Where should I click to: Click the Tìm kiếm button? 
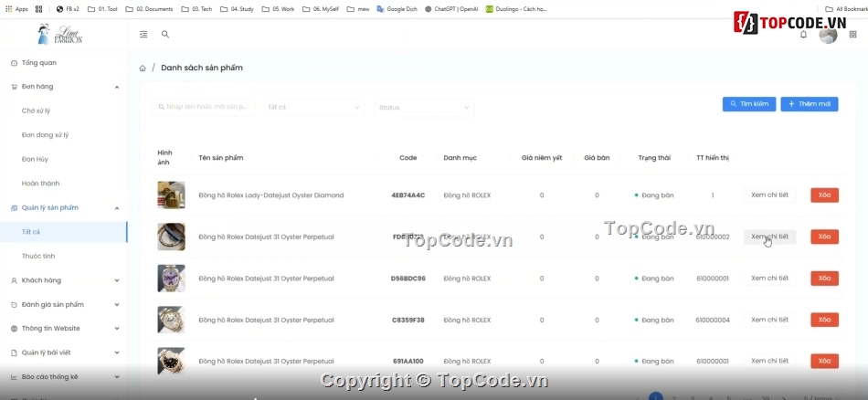[x=749, y=104]
